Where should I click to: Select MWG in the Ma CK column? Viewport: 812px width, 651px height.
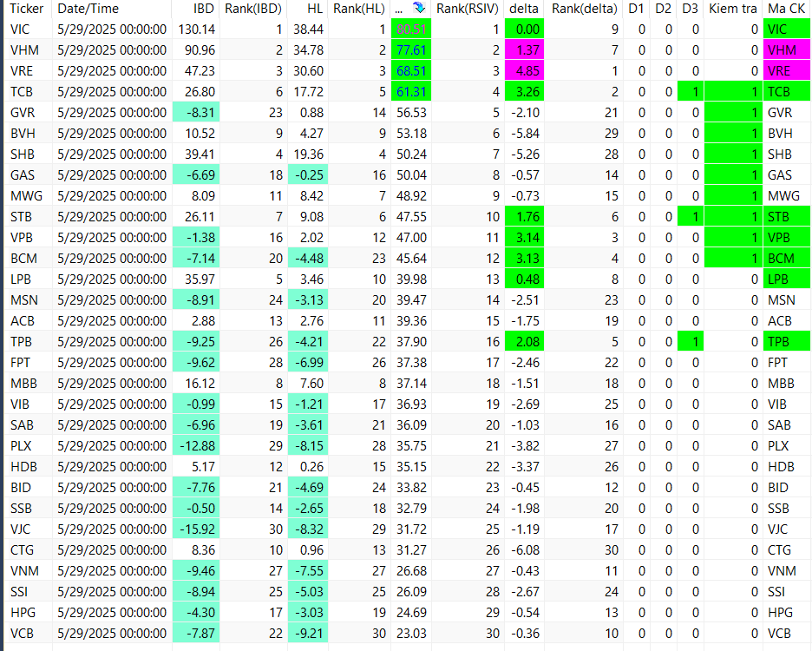click(x=783, y=196)
